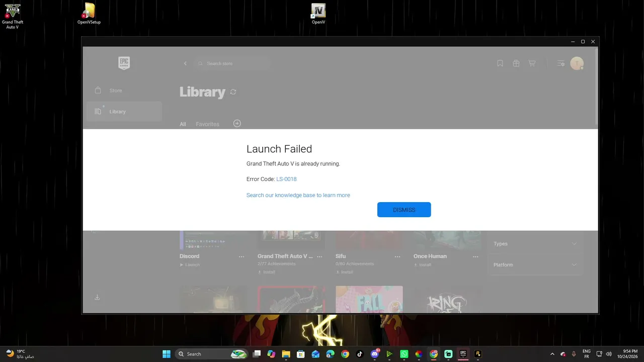644x362 pixels.
Task: Open more options for Once Human
Action: click(475, 256)
